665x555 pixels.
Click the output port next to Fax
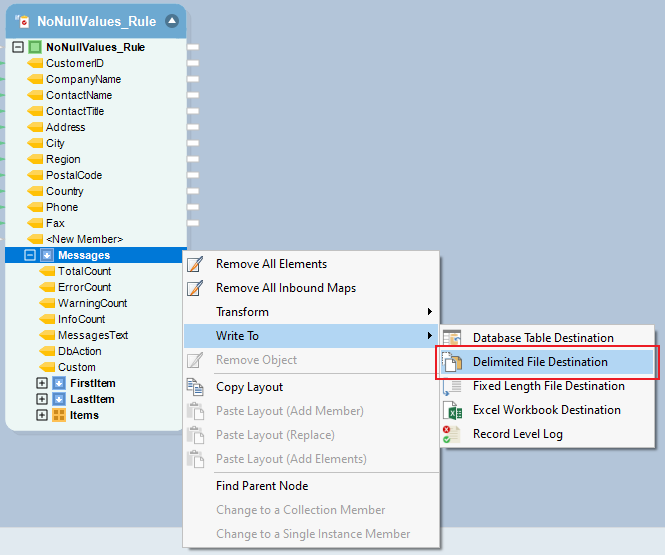(x=193, y=223)
